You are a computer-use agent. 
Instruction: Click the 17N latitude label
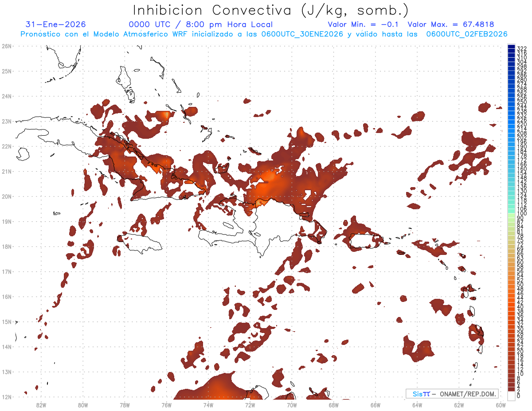(7, 271)
